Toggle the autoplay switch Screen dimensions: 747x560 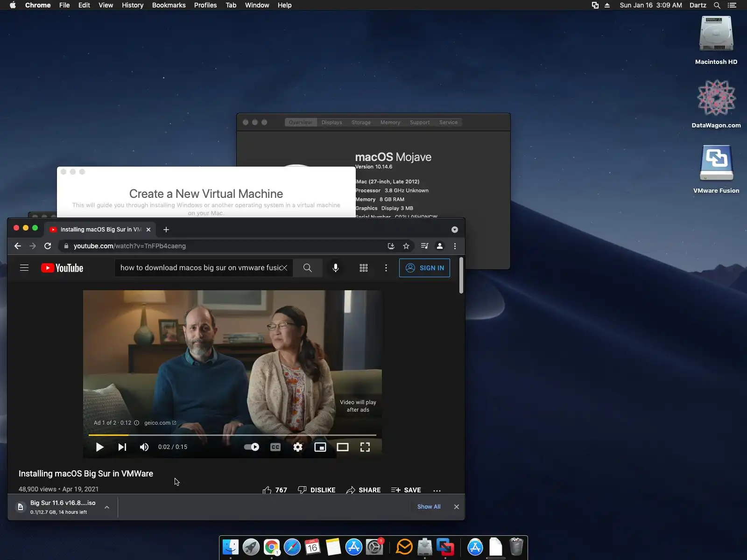(x=252, y=447)
